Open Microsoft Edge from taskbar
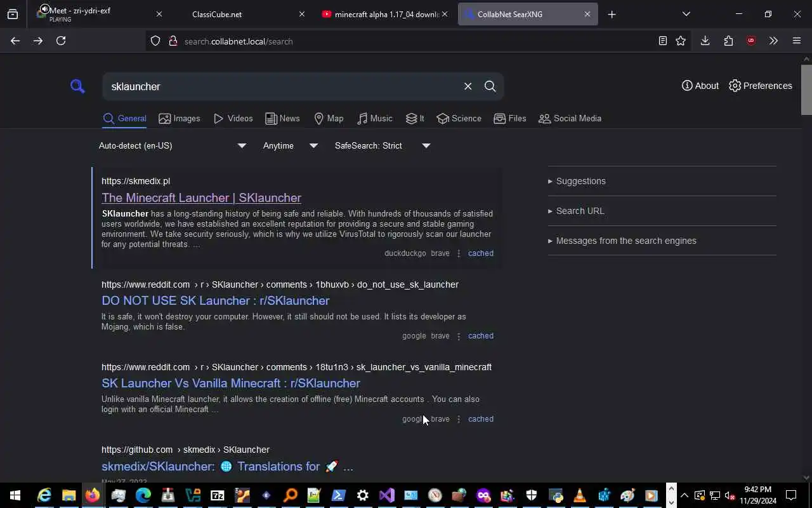This screenshot has height=508, width=812. pyautogui.click(x=143, y=495)
